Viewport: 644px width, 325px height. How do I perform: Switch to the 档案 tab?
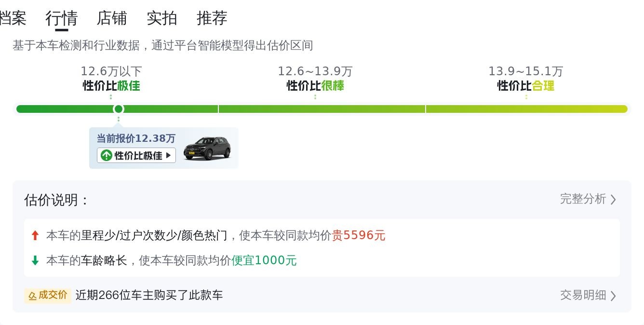(13, 18)
